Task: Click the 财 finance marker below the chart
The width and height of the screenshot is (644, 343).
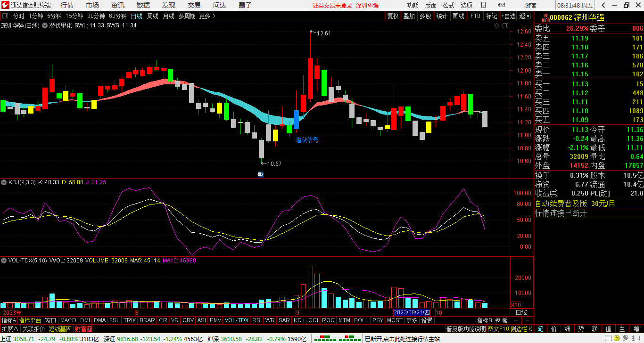Action: tap(261, 175)
